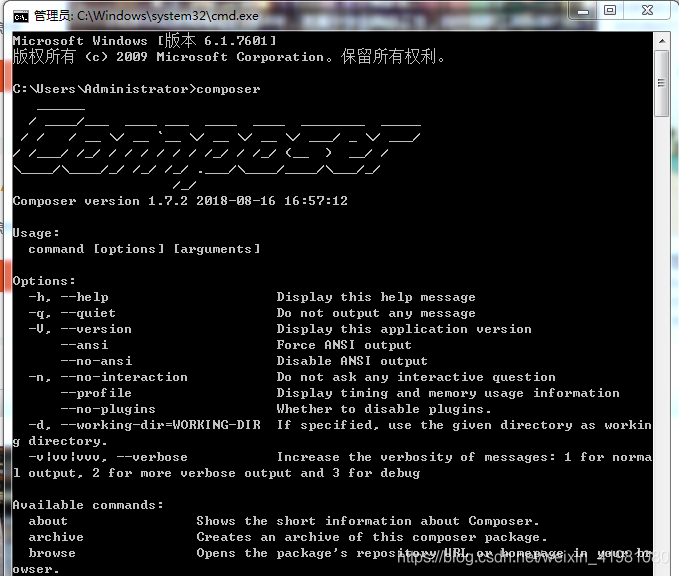This screenshot has height=576, width=679.
Task: Close the cmd.exe window
Action: point(647,10)
